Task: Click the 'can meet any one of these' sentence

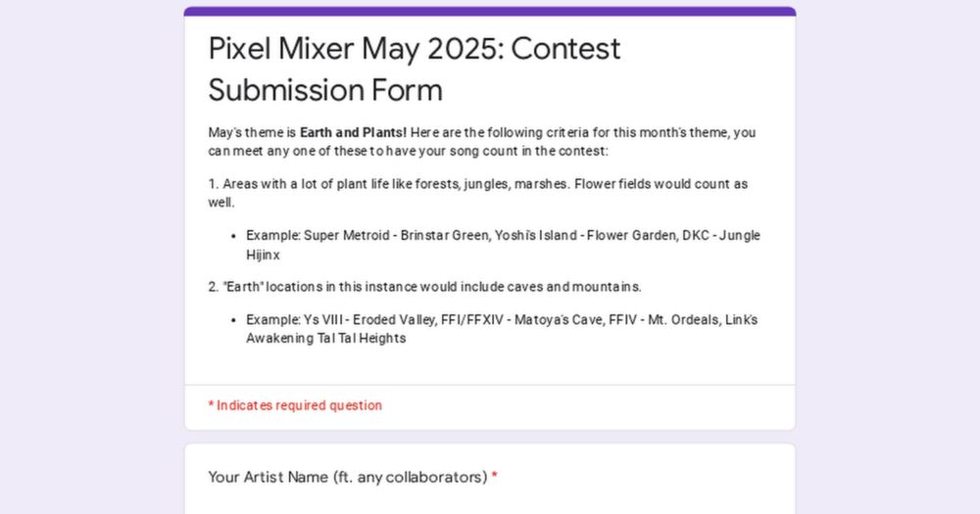Action: (x=408, y=151)
